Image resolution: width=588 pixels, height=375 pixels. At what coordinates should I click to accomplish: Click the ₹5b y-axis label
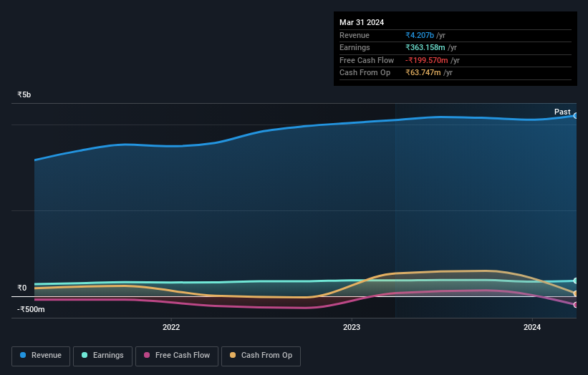pyautogui.click(x=24, y=94)
